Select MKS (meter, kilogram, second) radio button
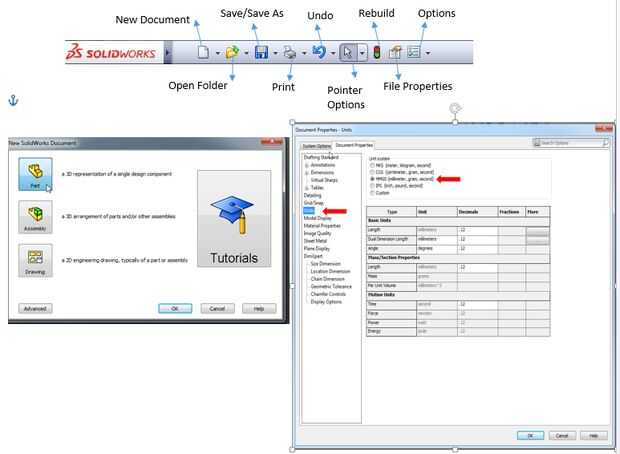The height and width of the screenshot is (454, 620). [x=372, y=165]
